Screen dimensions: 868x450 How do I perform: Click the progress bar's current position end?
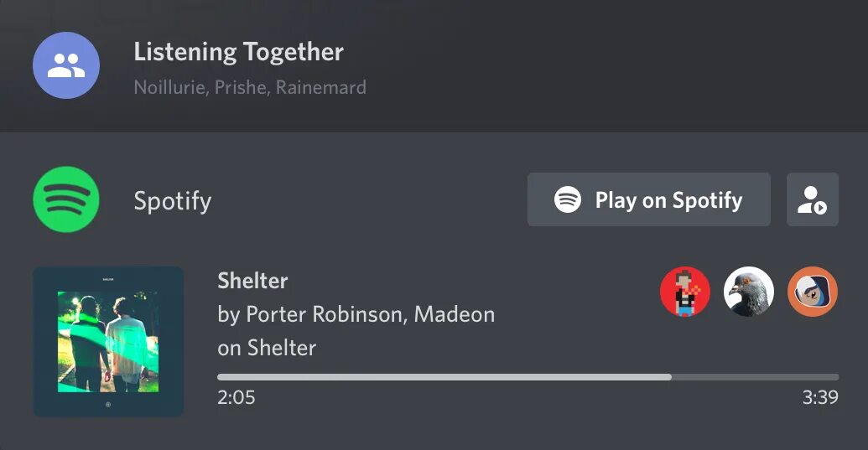pyautogui.click(x=670, y=377)
